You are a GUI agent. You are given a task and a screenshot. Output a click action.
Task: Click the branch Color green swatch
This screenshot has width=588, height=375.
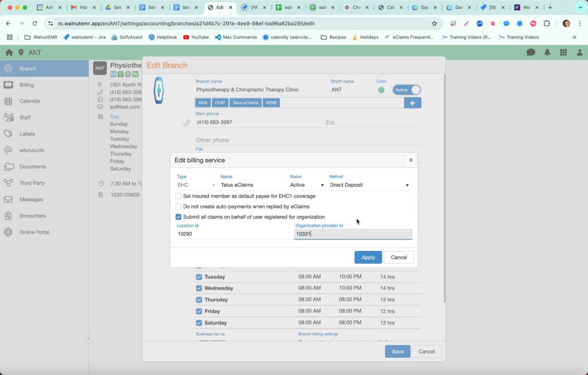[381, 90]
